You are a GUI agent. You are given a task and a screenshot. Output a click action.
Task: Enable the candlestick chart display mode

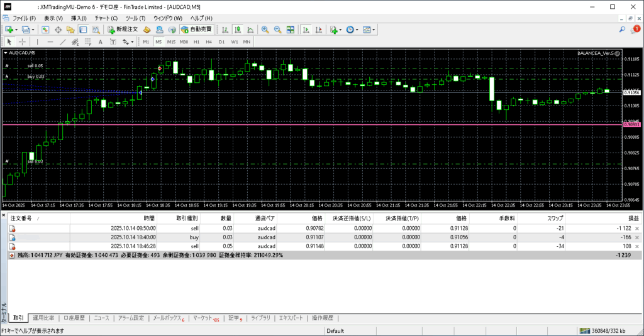[238, 30]
